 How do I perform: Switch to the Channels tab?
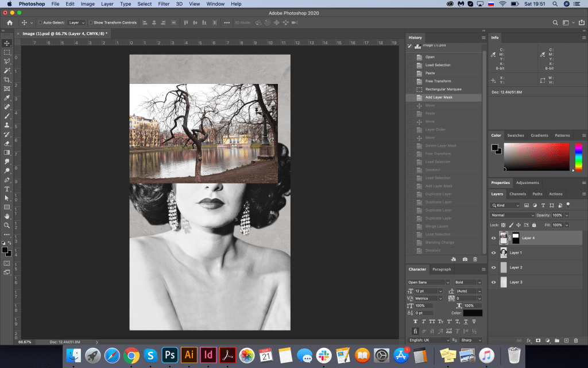click(517, 194)
